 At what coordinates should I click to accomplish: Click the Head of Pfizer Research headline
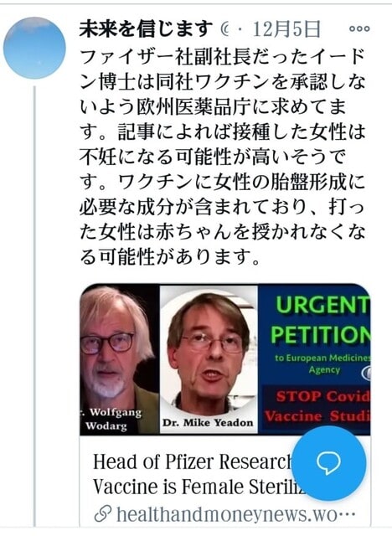coord(192,461)
